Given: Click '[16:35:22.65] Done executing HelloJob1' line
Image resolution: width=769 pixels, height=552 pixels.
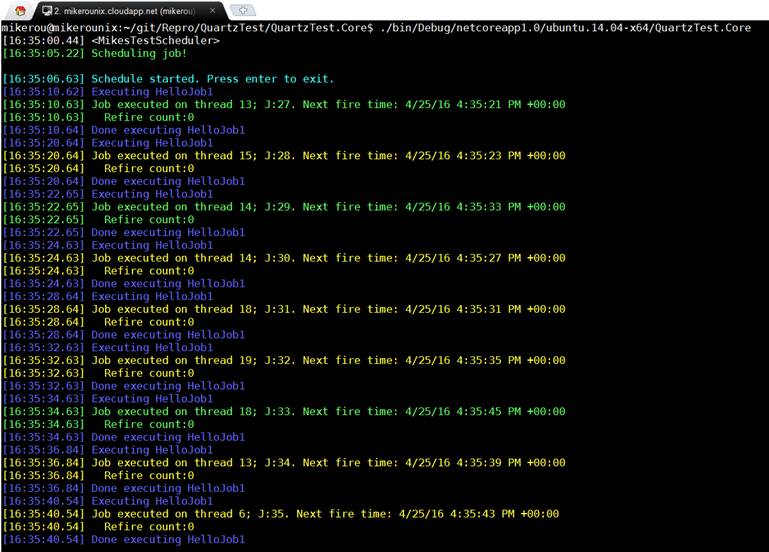Looking at the screenshot, I should pos(124,232).
